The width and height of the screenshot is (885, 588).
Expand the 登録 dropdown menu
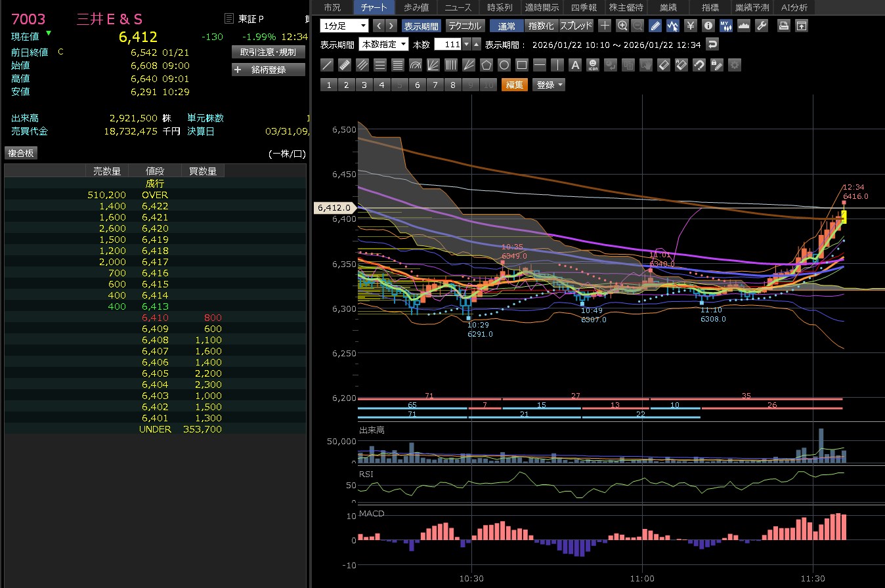click(549, 85)
